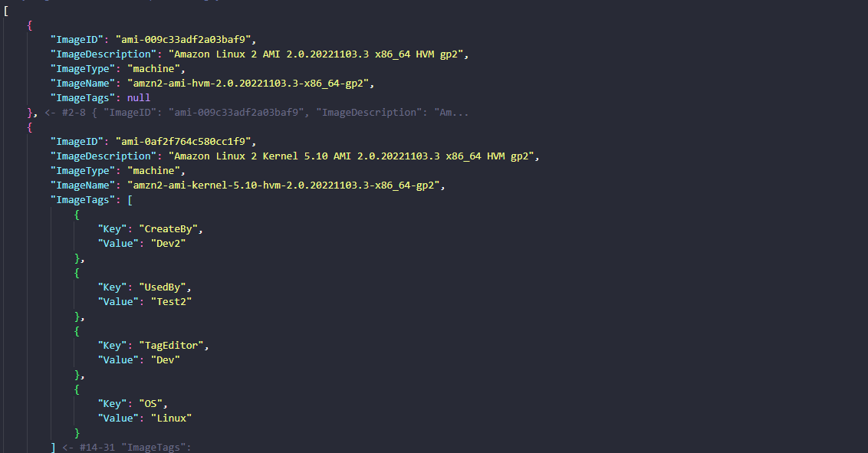Click the "ami-0af2f764c580cc1f9" image ID value
The height and width of the screenshot is (453, 868).
pyautogui.click(x=184, y=142)
